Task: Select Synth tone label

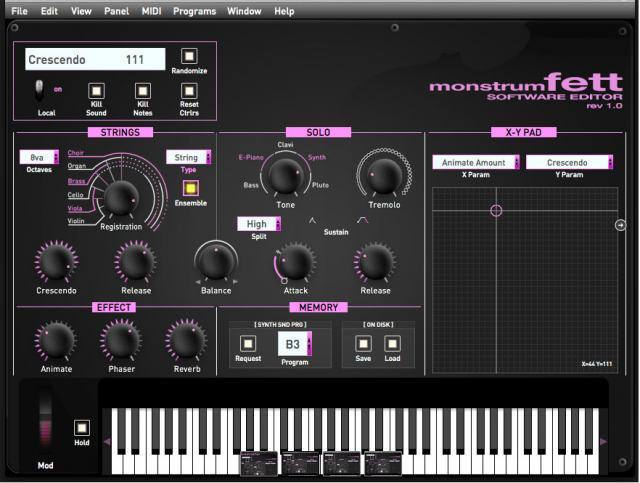Action: 317,157
